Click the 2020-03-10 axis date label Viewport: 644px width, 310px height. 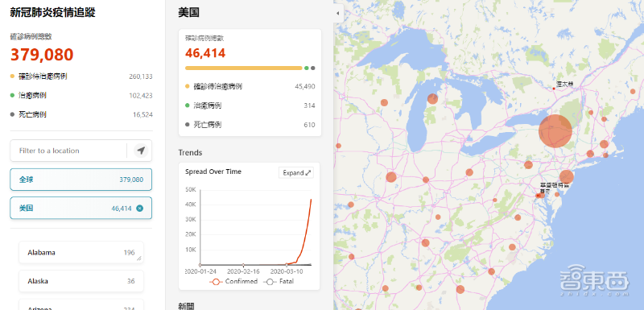(x=287, y=271)
